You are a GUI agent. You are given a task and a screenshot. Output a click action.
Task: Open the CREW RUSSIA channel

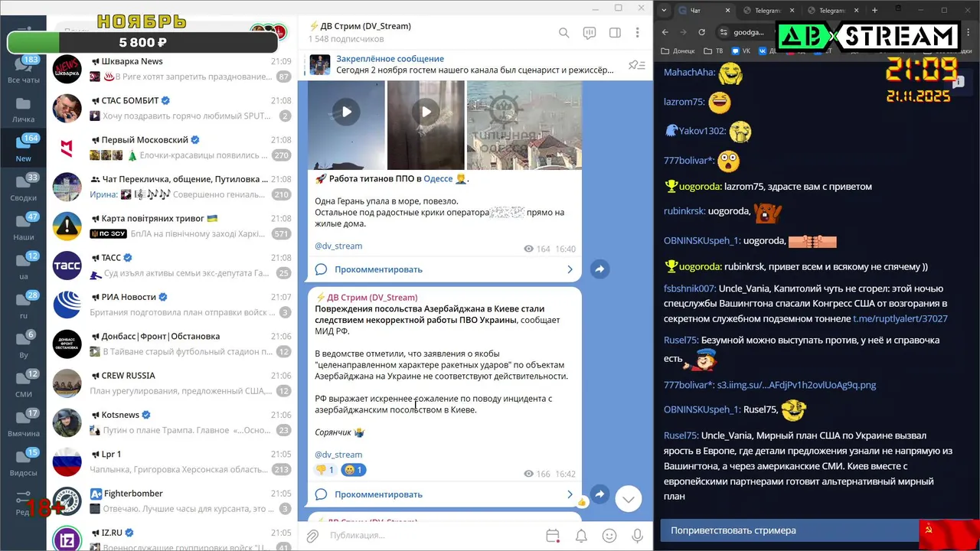(172, 383)
